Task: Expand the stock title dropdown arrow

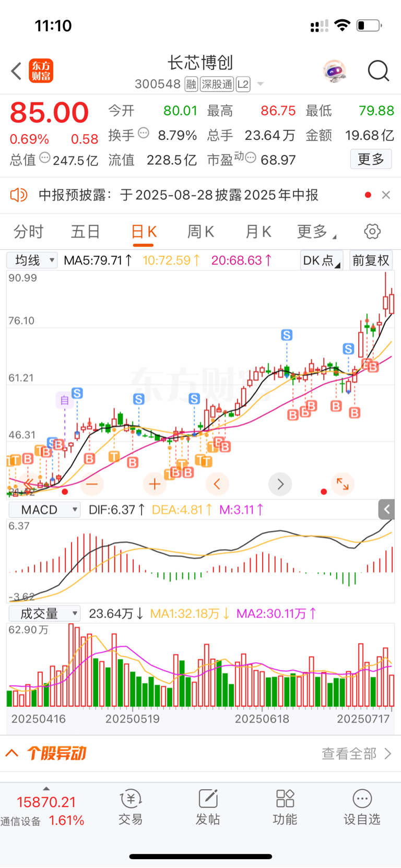Action: [261, 84]
